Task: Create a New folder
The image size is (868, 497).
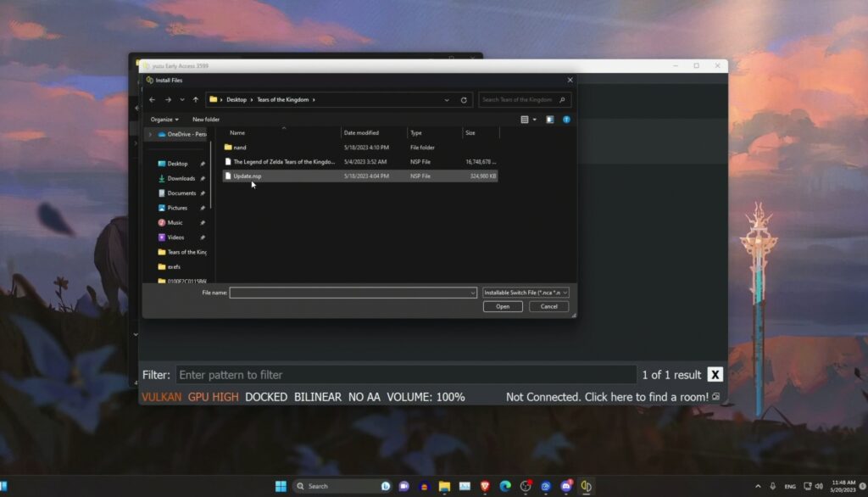Action: pyautogui.click(x=206, y=119)
